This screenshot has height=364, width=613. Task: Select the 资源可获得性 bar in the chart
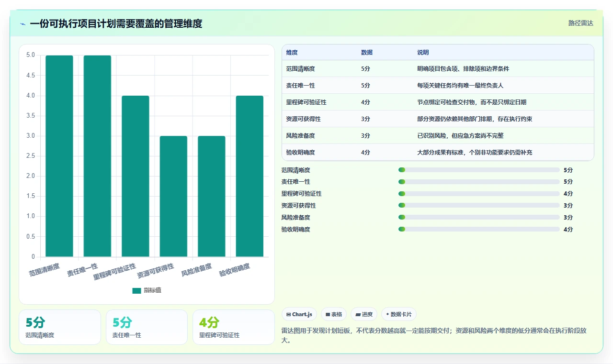173,196
